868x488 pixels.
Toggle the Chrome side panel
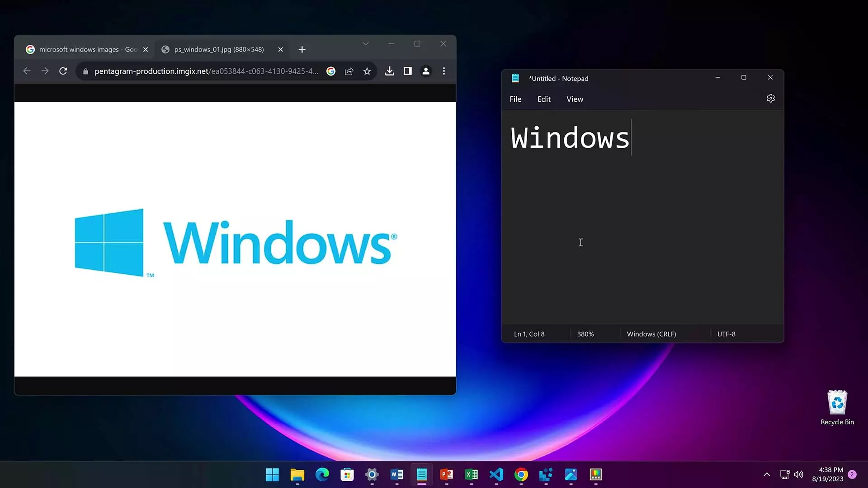pos(408,71)
